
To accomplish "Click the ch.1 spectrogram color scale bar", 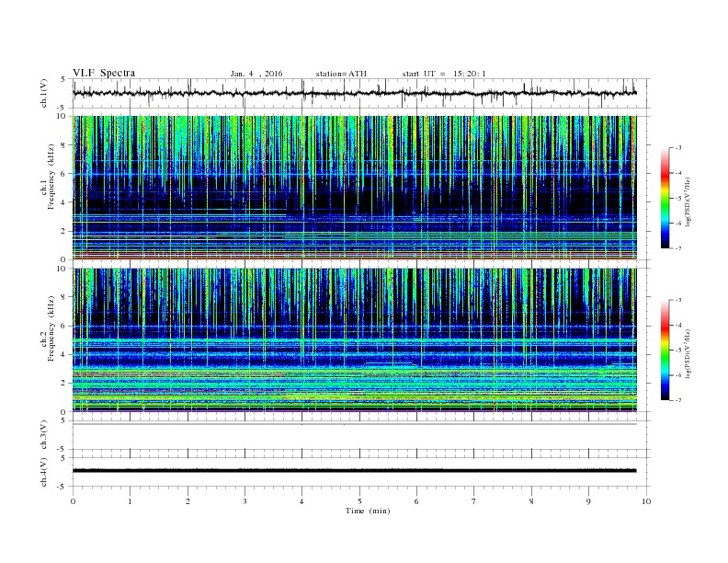I will pyautogui.click(x=665, y=199).
